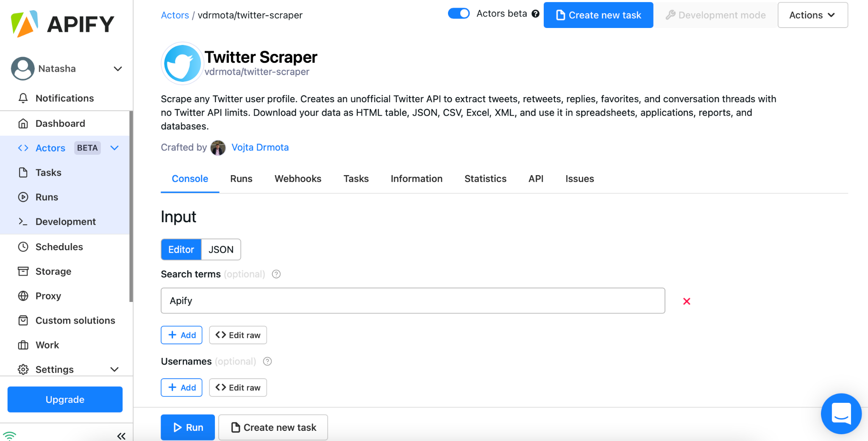Screen dimensions: 868x441
Task: Open Storage archive icon
Action: [23, 271]
